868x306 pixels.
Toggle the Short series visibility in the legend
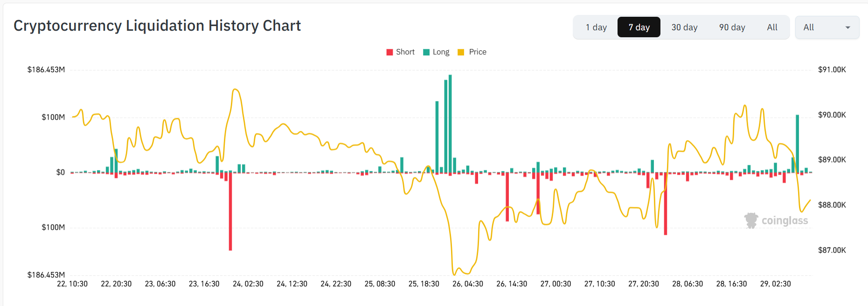tap(400, 52)
